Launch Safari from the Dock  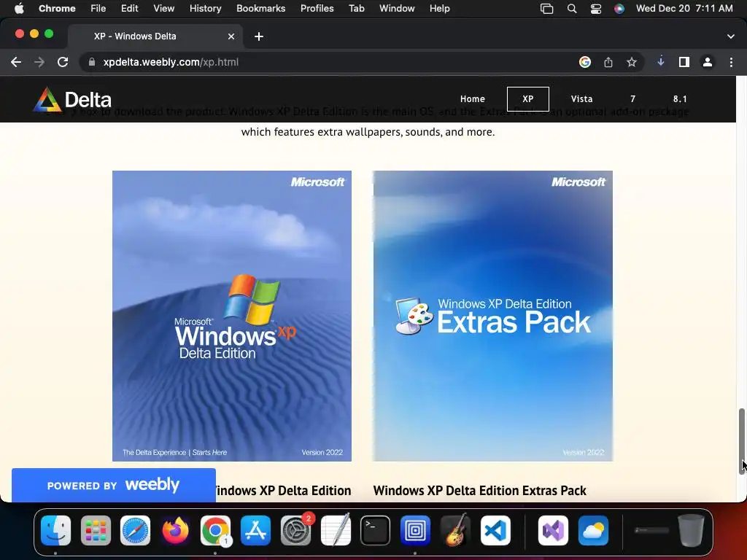click(135, 530)
